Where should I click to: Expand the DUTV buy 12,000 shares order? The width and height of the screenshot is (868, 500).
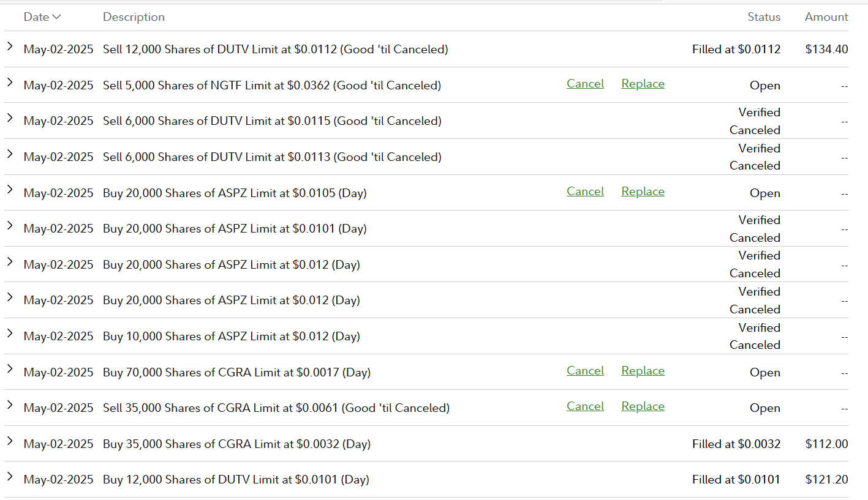[10, 477]
